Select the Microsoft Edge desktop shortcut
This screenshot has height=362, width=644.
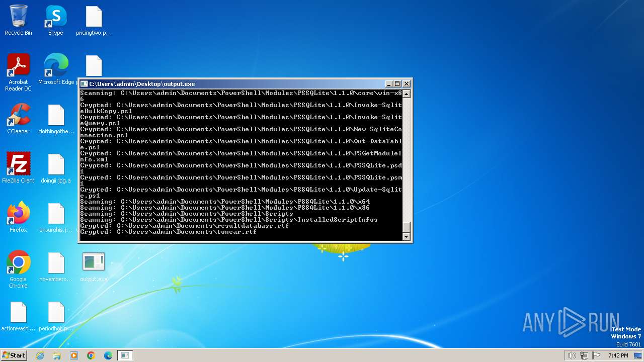pos(56,69)
